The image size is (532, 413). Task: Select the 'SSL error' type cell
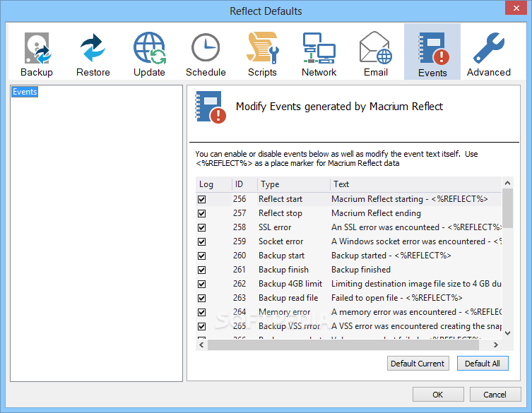[x=275, y=227]
